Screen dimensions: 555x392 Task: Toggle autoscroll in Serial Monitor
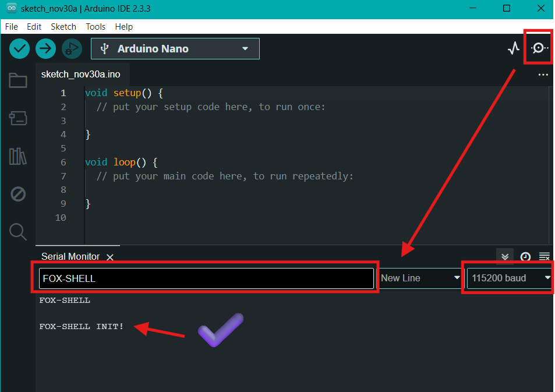pos(505,256)
